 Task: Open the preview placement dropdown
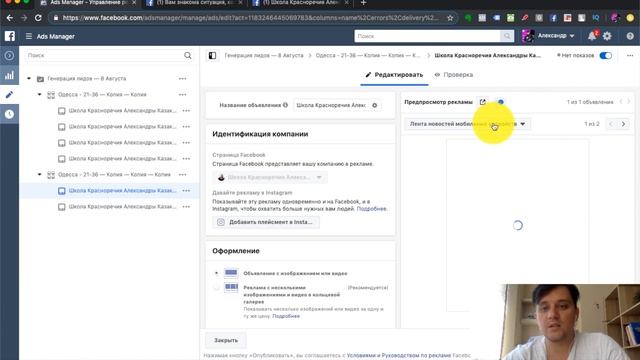pos(467,124)
